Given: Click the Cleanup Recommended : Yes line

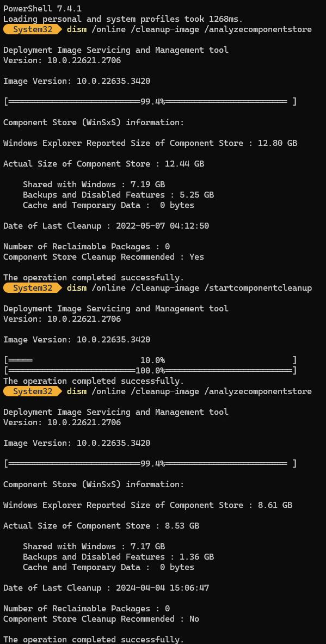Looking at the screenshot, I should coord(103,257).
